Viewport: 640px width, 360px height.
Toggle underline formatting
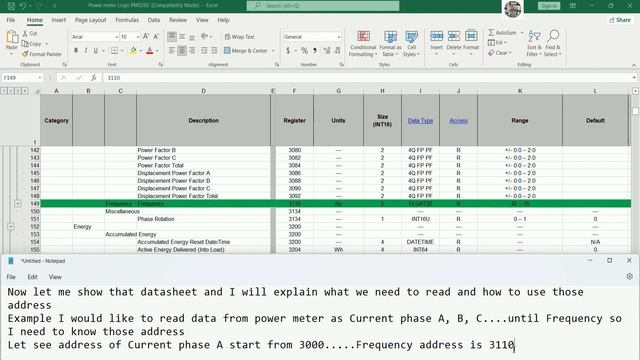(96, 51)
